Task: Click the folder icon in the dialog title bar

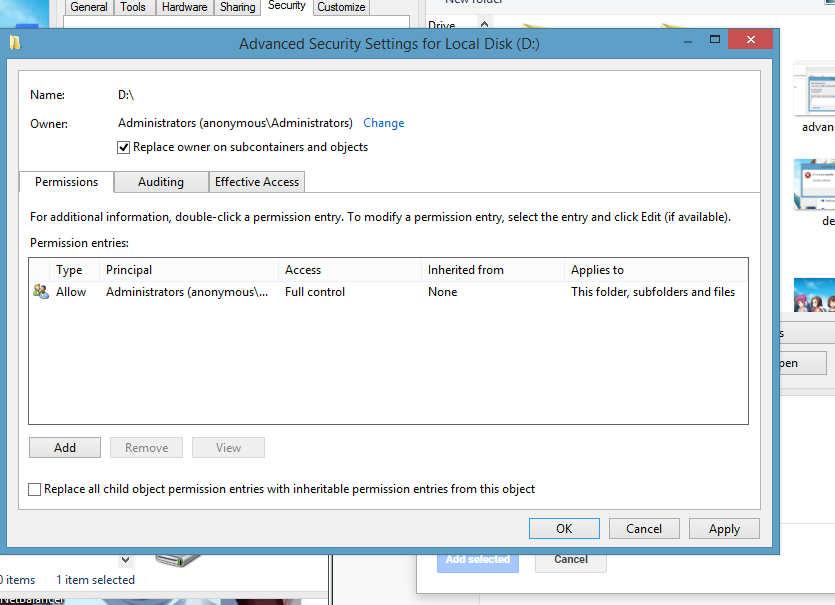Action: pos(15,43)
